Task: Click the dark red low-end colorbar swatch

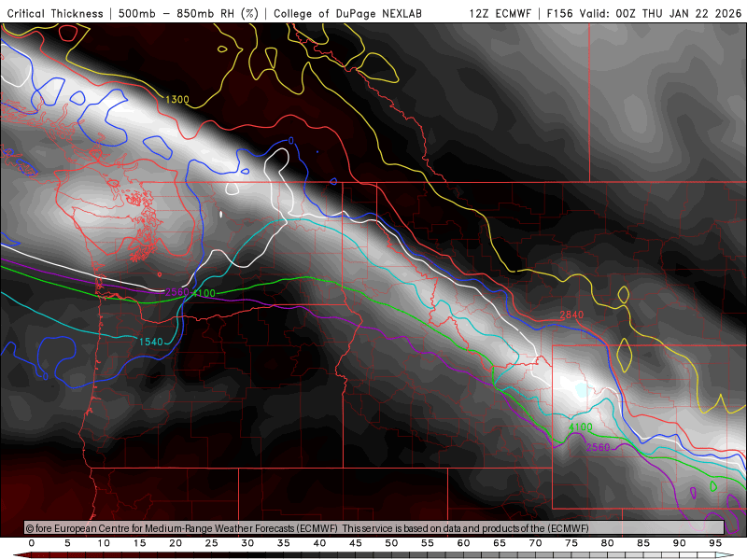Action: (x=21, y=555)
